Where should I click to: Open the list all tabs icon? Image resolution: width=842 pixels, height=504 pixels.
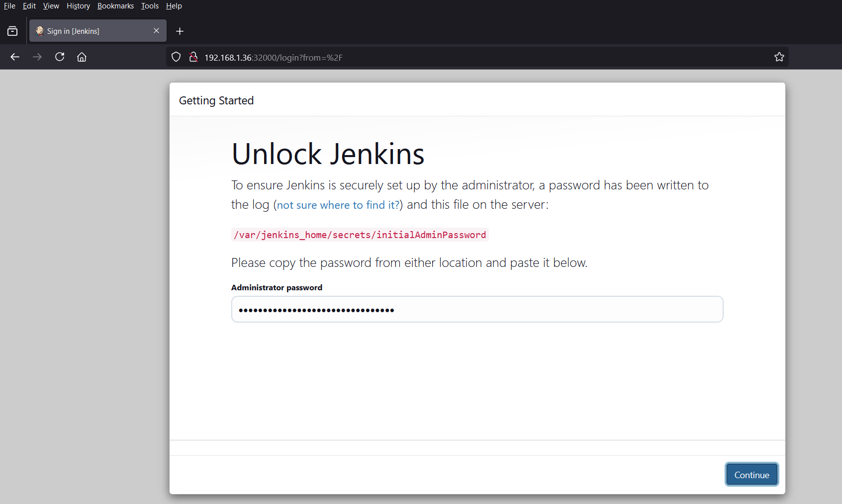[12, 31]
